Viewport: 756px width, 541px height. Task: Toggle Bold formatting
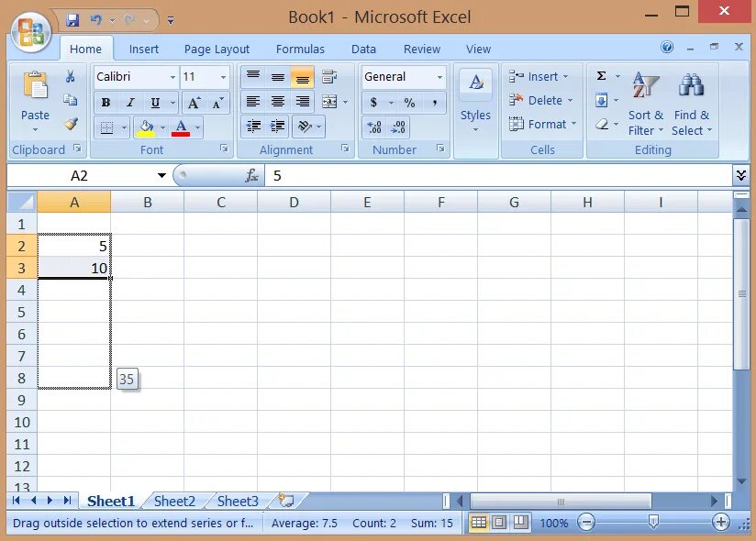(106, 103)
